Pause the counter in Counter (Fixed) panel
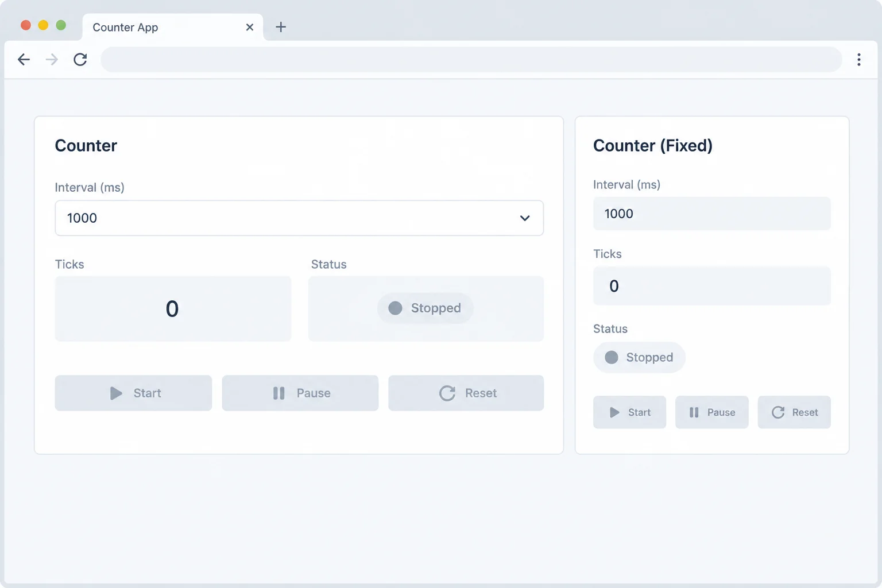882x588 pixels. click(712, 412)
